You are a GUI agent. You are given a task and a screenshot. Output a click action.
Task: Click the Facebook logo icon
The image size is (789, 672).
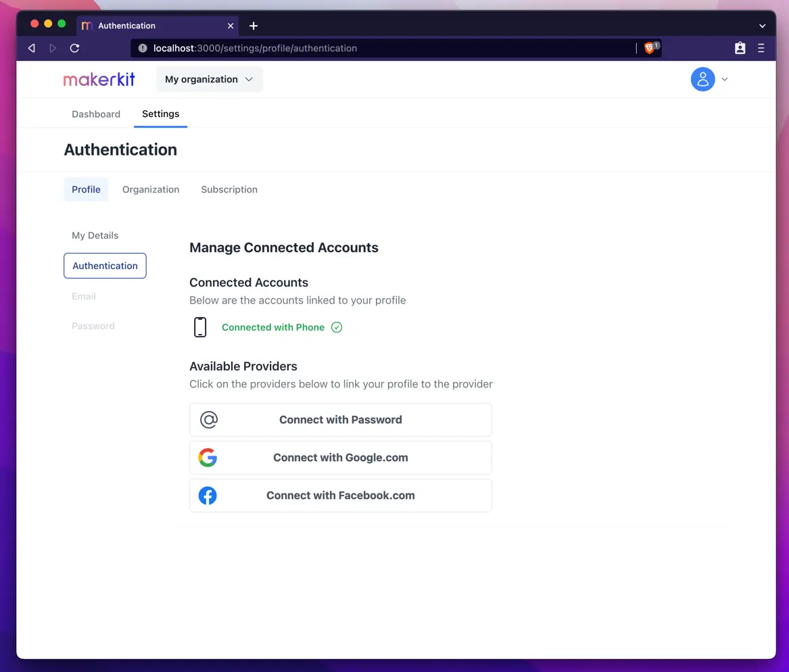(208, 495)
